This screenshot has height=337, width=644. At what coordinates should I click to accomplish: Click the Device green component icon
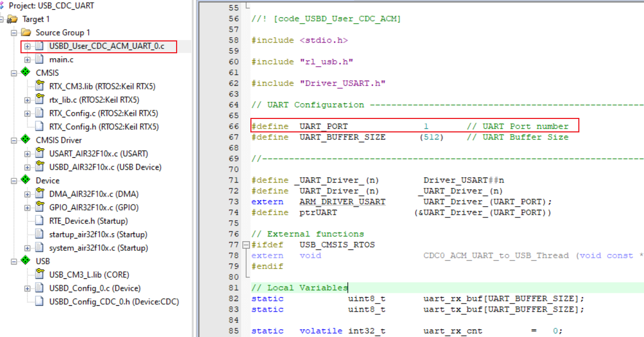click(x=26, y=180)
